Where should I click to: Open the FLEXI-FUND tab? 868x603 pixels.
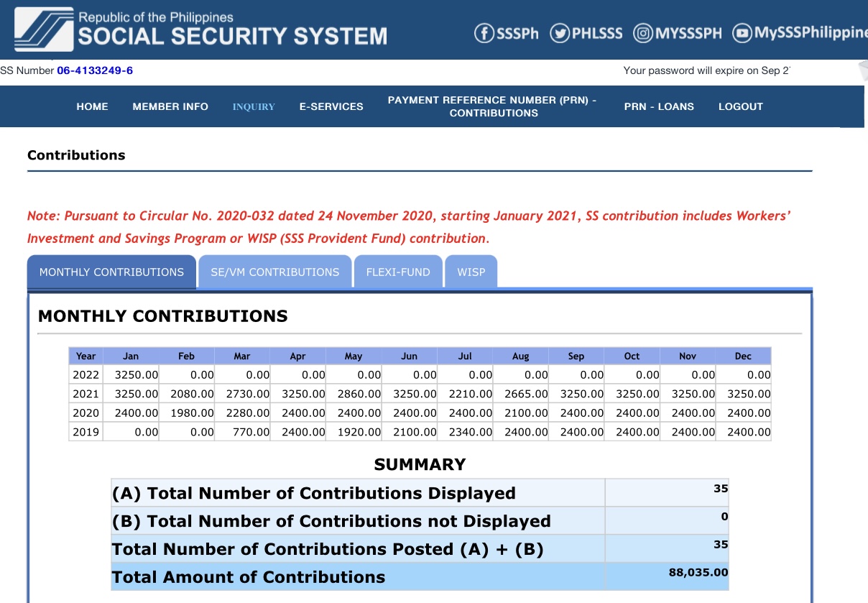pyautogui.click(x=398, y=272)
